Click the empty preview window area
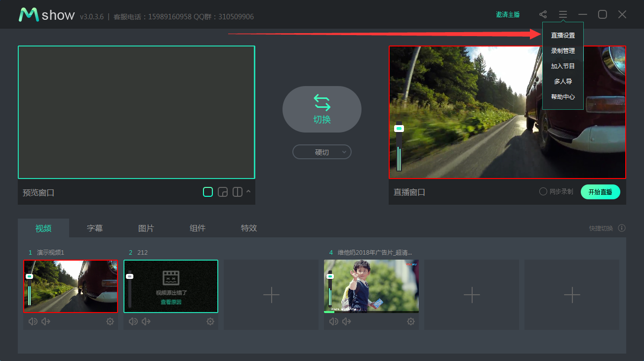This screenshot has width=644, height=361. [x=136, y=112]
